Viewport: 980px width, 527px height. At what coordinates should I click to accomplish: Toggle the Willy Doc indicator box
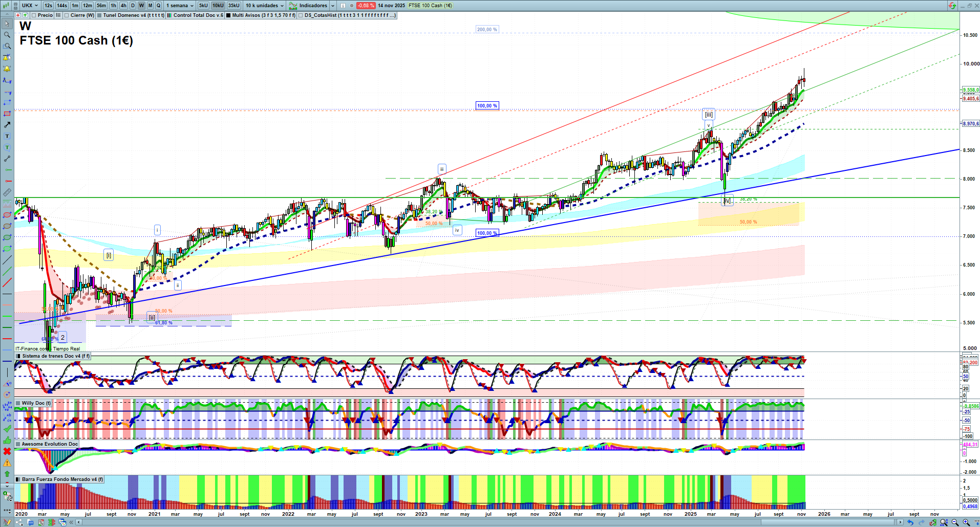coord(18,403)
